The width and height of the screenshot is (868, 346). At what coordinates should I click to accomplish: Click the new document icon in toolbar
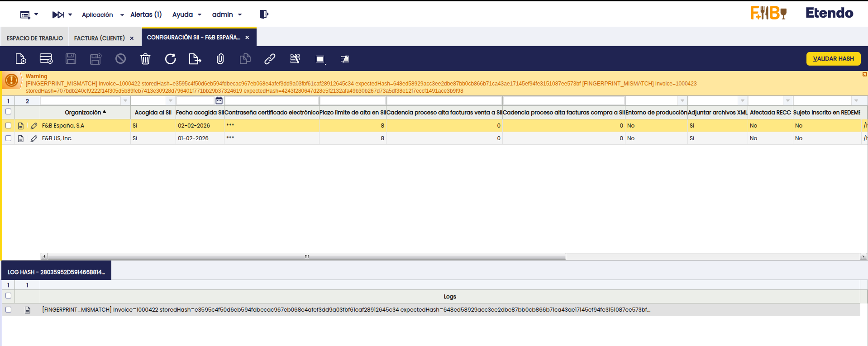pyautogui.click(x=21, y=59)
